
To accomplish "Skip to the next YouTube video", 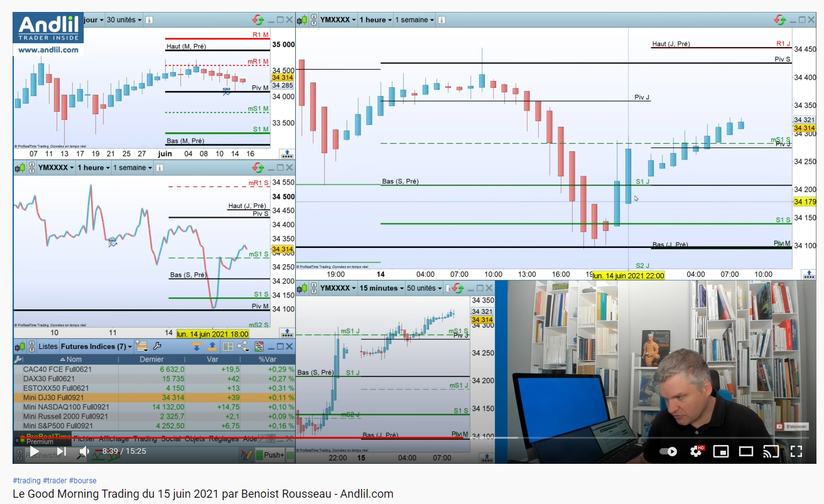I will (x=61, y=451).
